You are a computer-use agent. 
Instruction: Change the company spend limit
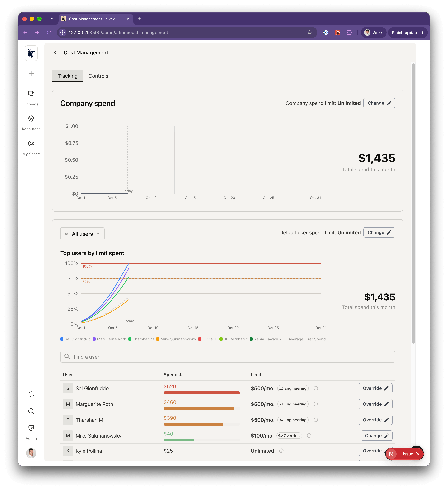379,103
